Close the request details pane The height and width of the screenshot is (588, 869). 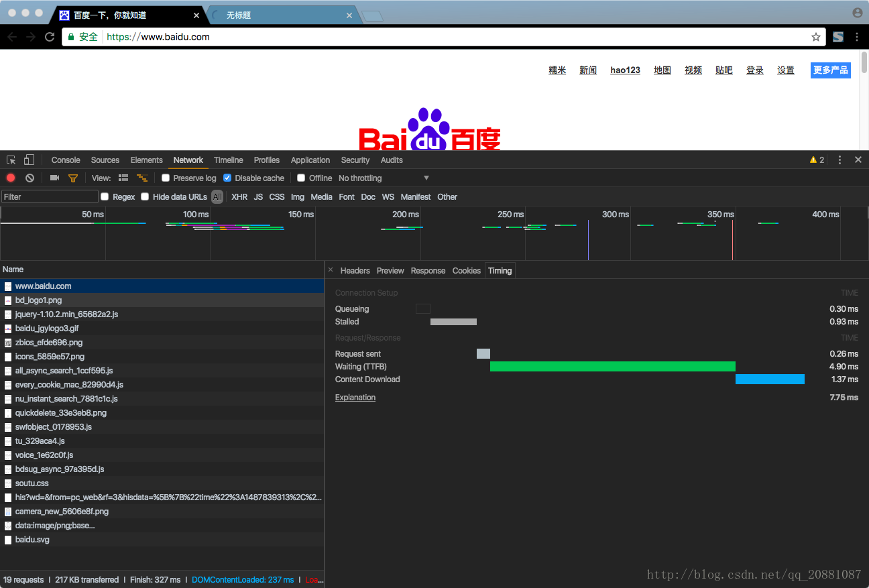tap(330, 270)
